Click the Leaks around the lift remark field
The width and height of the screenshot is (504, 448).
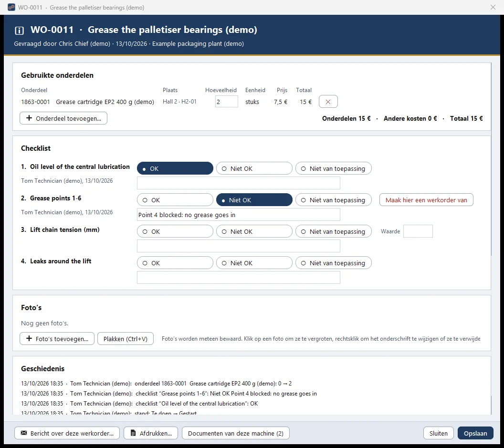239,278
